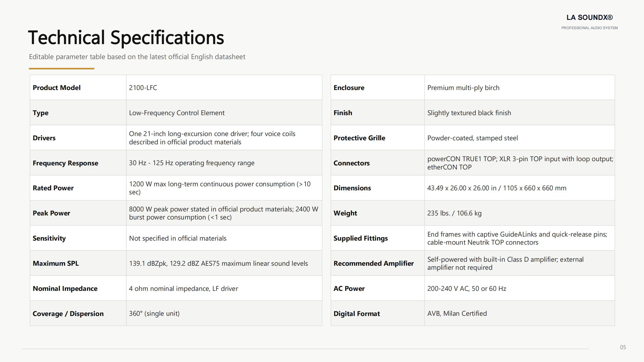
Task: Select the 'Rated Power' label cell
Action: [x=78, y=188]
